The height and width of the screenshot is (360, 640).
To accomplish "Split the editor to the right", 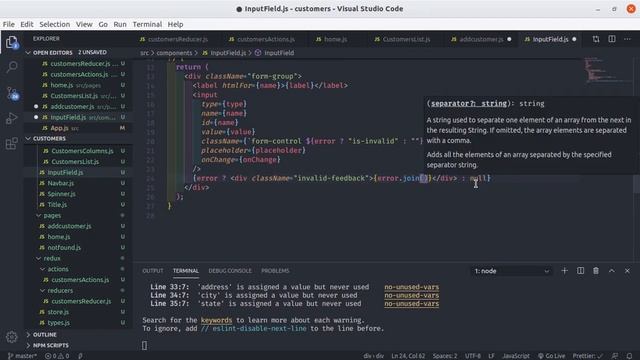I will 612,39.
